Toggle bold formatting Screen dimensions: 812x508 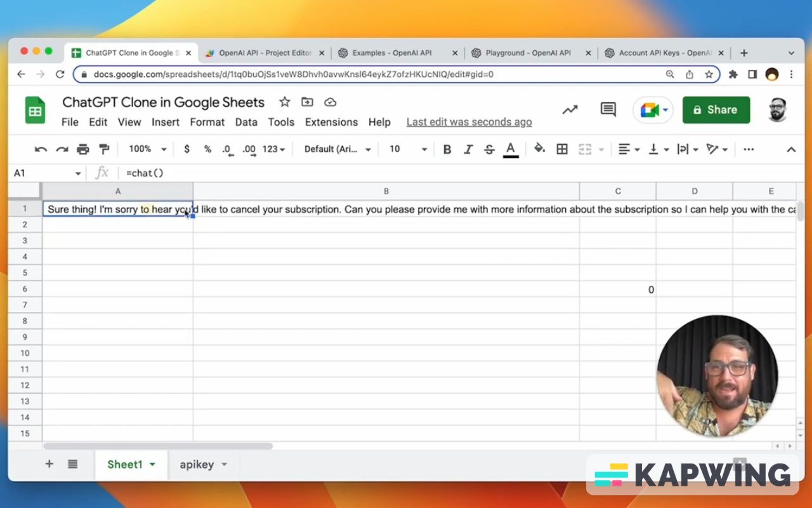point(447,149)
